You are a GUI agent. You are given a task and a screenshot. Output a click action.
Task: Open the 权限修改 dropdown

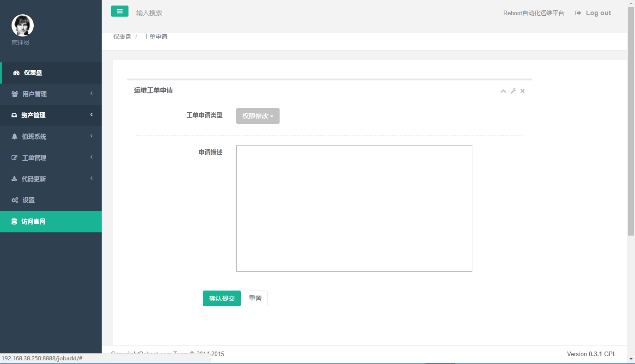[257, 116]
